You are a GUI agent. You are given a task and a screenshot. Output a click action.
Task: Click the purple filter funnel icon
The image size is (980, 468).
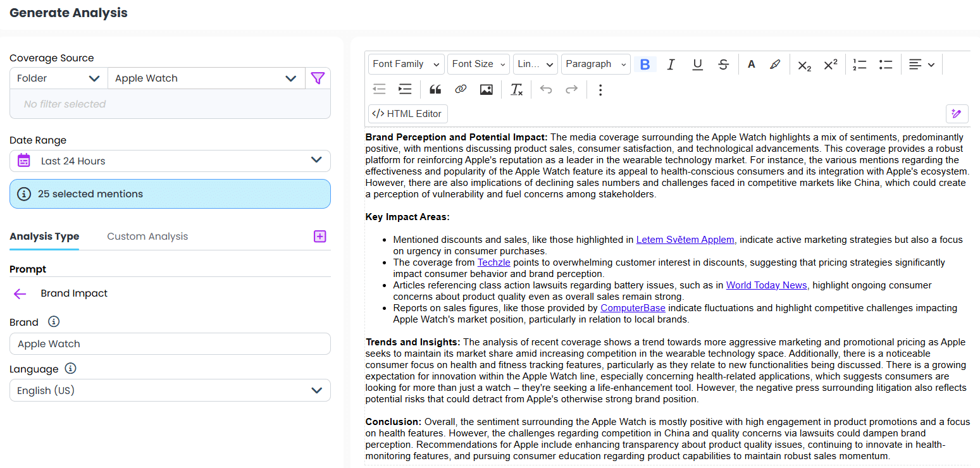coord(318,78)
